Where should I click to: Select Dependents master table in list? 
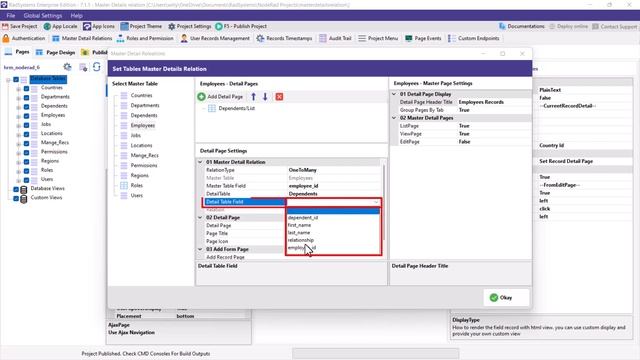pos(144,116)
